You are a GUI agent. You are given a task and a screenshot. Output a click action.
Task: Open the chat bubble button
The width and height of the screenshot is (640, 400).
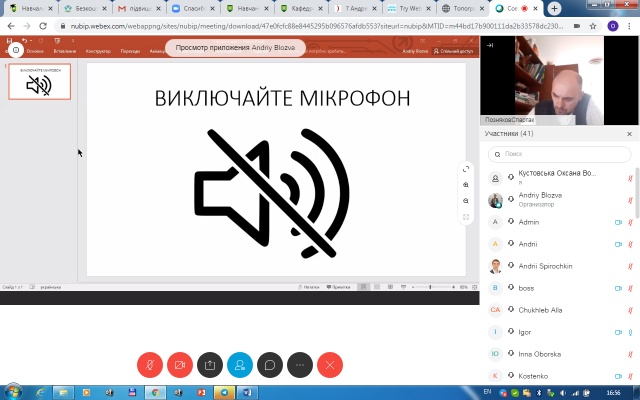pyautogui.click(x=270, y=365)
